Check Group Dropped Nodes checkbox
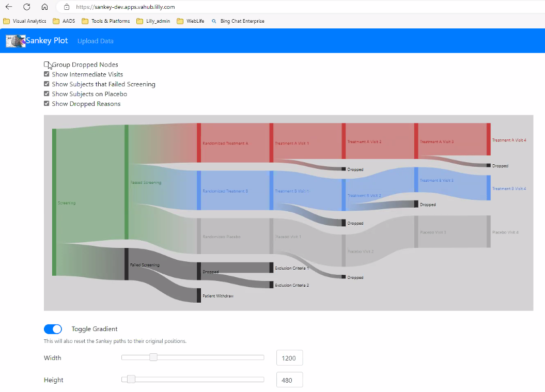The height and width of the screenshot is (392, 545). 46,64
